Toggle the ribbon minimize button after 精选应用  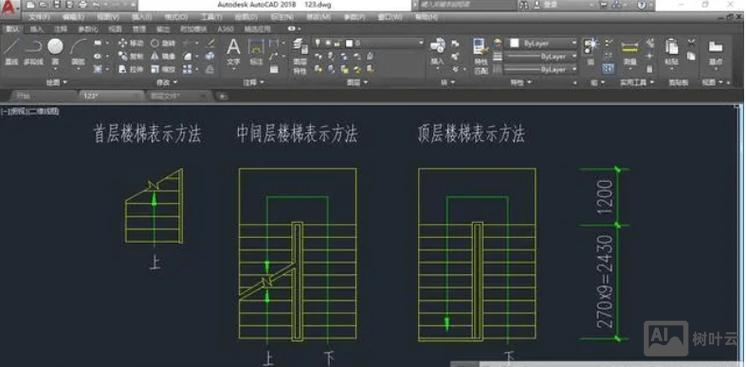292,29
